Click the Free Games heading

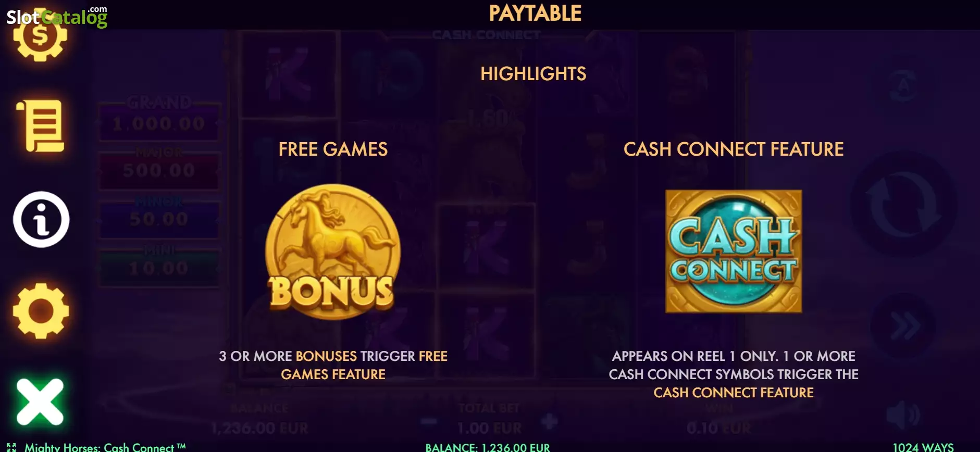[333, 149]
